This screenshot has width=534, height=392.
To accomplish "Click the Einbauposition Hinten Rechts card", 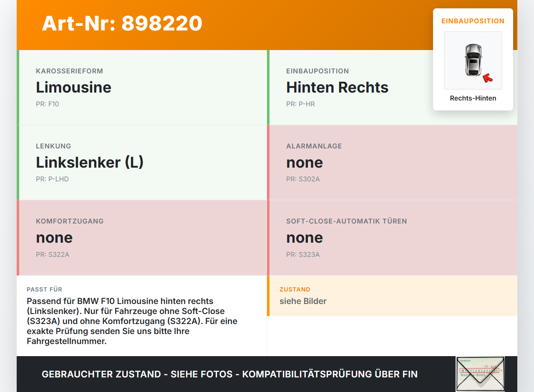I will 392,88.
